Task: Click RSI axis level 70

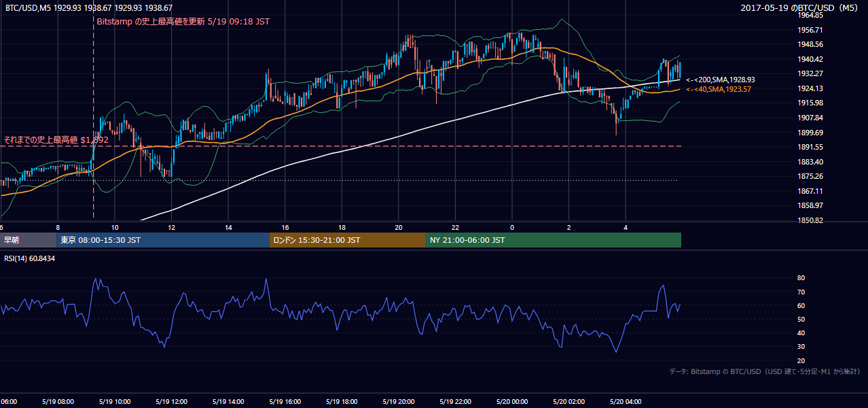Action: click(801, 292)
